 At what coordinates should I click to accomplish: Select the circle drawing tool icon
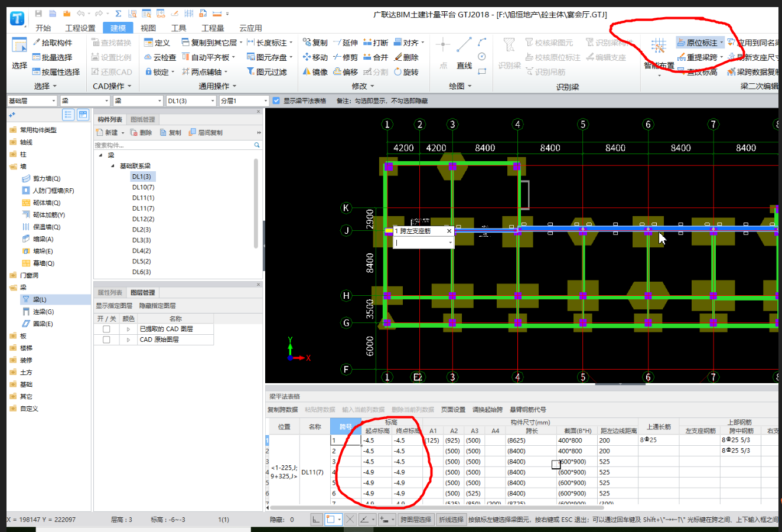(482, 57)
